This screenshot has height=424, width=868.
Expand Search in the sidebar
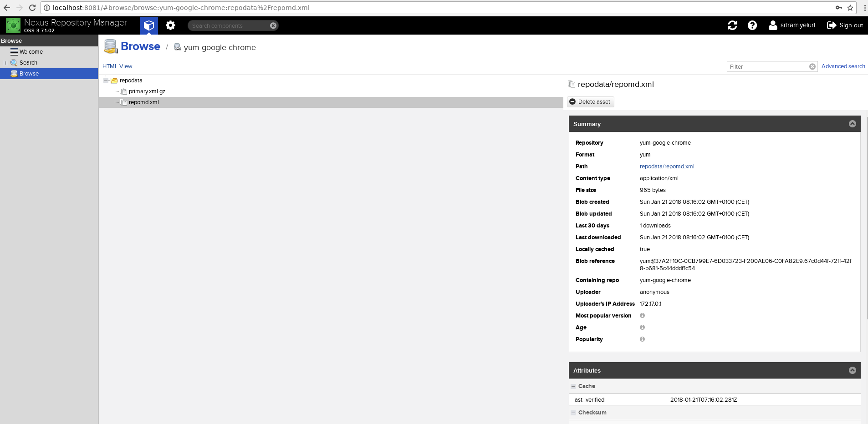pyautogui.click(x=5, y=62)
